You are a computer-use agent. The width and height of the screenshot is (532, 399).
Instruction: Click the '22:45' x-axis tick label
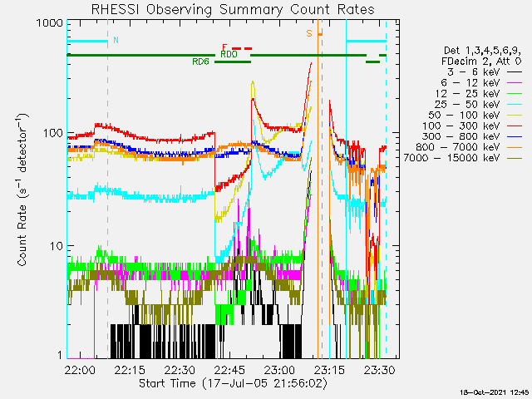pos(229,370)
